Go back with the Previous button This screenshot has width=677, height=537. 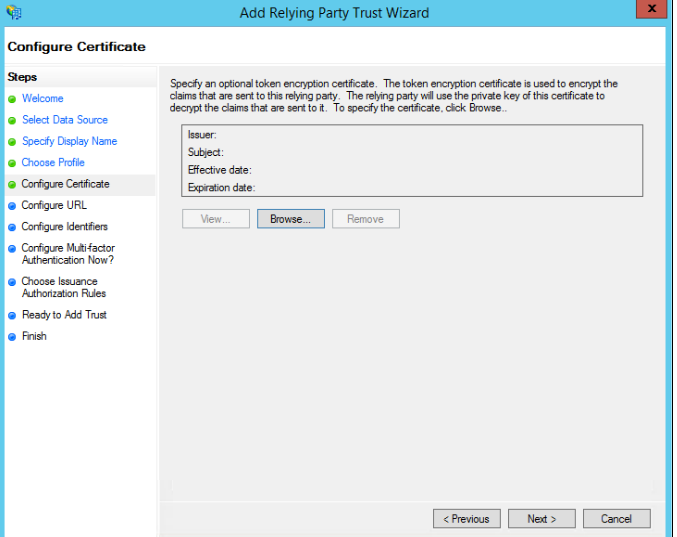(x=466, y=519)
